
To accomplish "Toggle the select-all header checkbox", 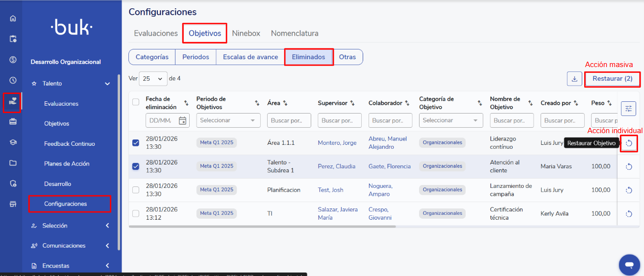I will click(136, 102).
